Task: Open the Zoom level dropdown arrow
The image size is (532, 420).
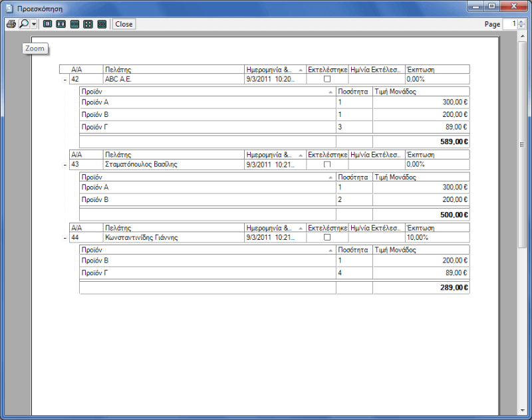Action: pos(34,24)
